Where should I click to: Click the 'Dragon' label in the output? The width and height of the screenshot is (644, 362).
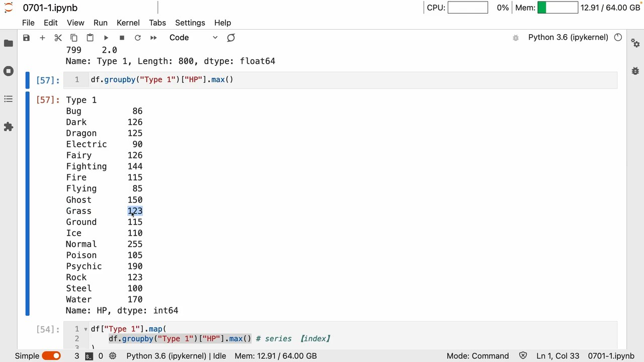click(82, 133)
